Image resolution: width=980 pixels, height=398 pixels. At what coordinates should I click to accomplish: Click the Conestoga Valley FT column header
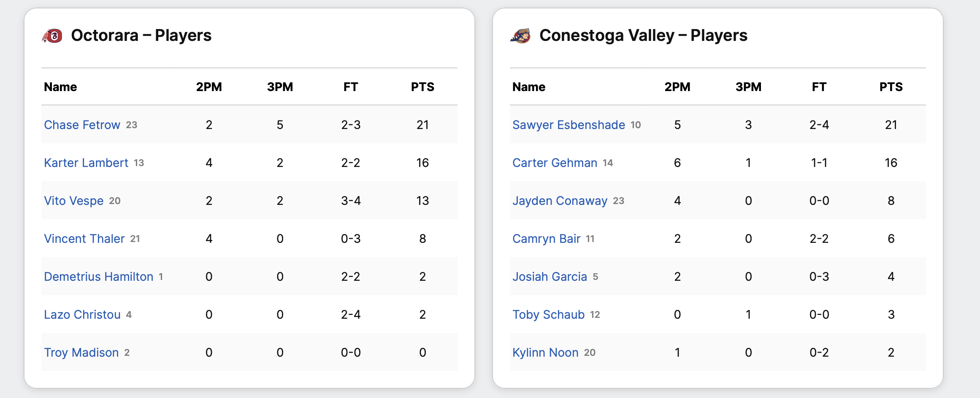(819, 87)
